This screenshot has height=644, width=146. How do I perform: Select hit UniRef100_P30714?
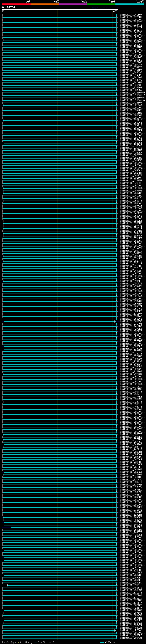coord(131,535)
